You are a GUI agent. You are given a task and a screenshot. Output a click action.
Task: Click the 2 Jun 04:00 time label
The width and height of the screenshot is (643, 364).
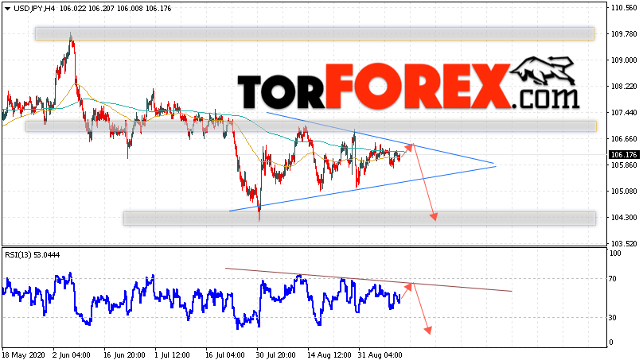tap(72, 355)
